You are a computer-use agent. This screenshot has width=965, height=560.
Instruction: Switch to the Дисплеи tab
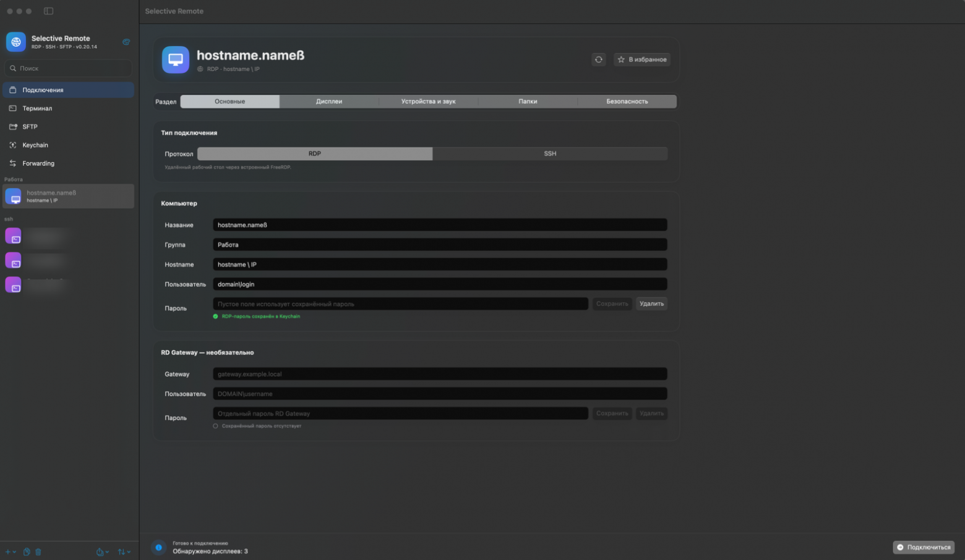coord(329,101)
